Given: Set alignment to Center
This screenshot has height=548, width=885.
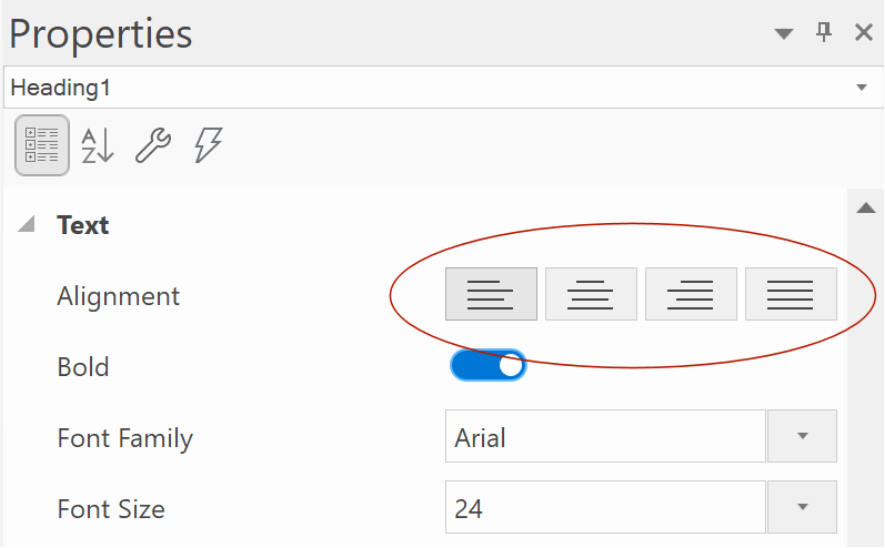Looking at the screenshot, I should 591,294.
